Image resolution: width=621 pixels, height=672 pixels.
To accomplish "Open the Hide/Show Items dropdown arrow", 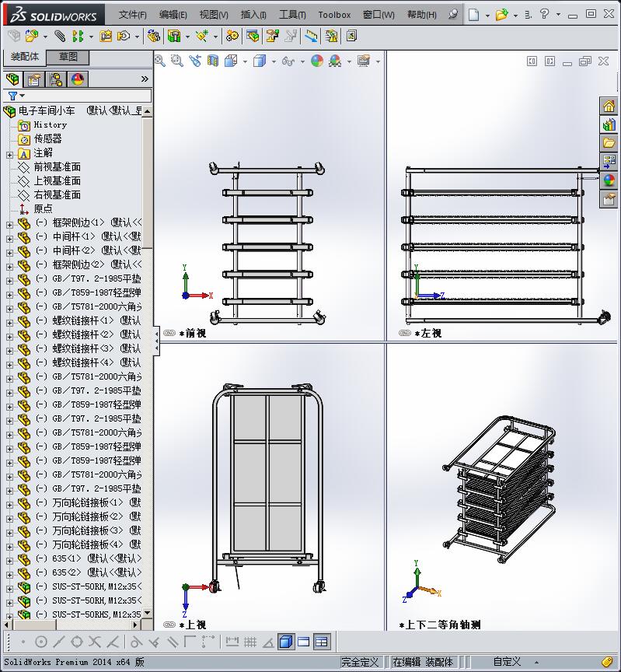I will 302,61.
